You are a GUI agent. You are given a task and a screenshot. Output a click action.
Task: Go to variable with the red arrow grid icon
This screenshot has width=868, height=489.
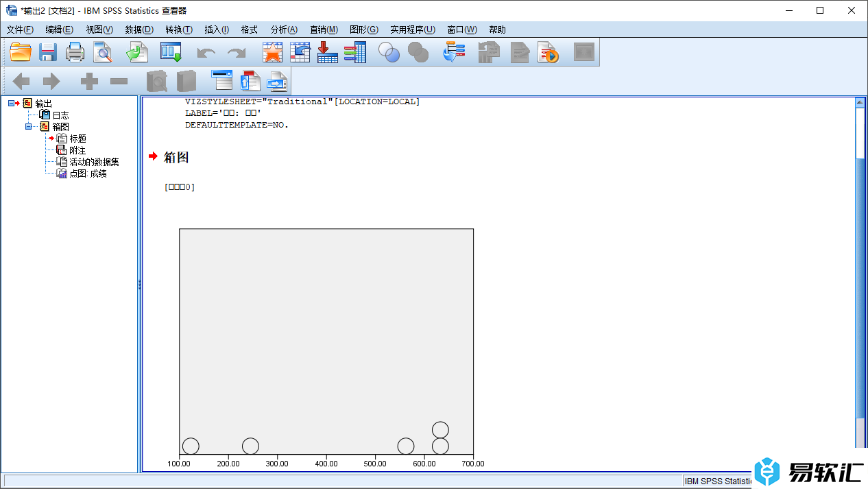(327, 52)
